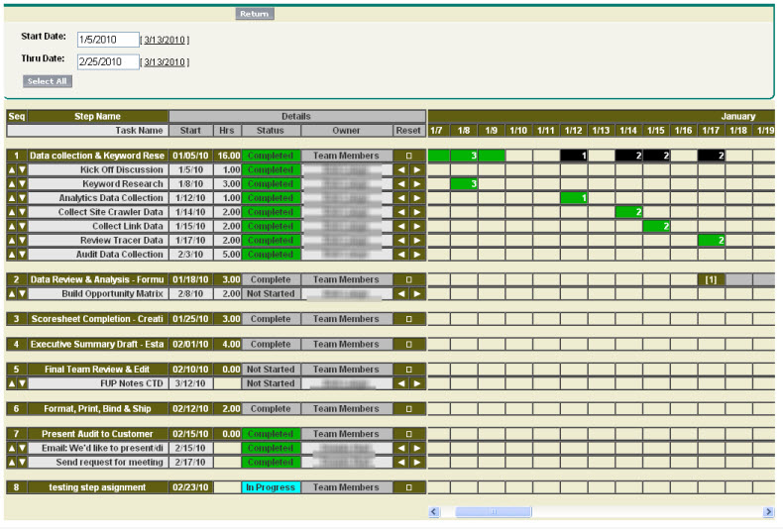Shift Review Tracer Data date left
This screenshot has height=532, width=783.
(401, 240)
